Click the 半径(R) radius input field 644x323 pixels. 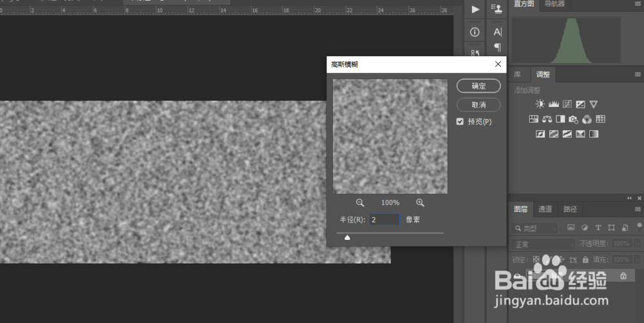pyautogui.click(x=384, y=219)
